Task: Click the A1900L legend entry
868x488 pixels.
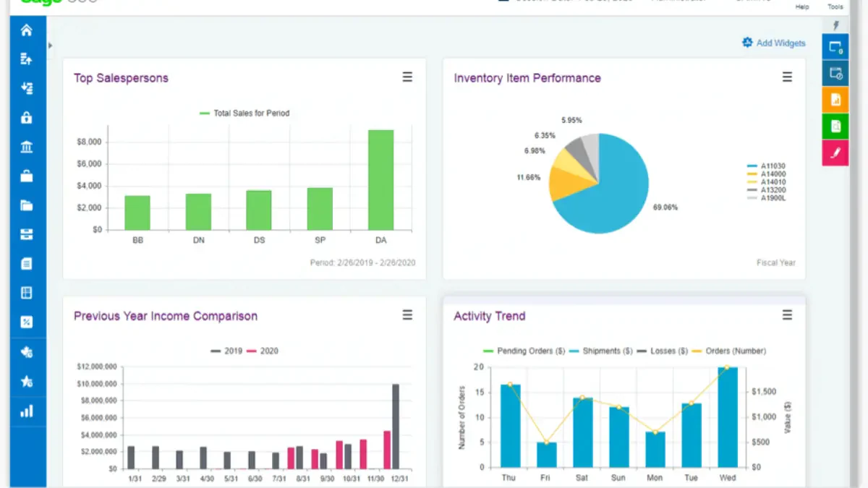Action: click(x=766, y=198)
